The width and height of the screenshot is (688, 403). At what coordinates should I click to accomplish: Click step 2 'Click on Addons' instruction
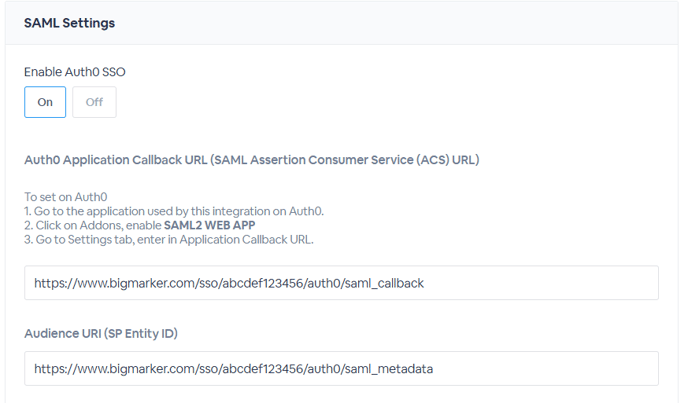coord(140,225)
